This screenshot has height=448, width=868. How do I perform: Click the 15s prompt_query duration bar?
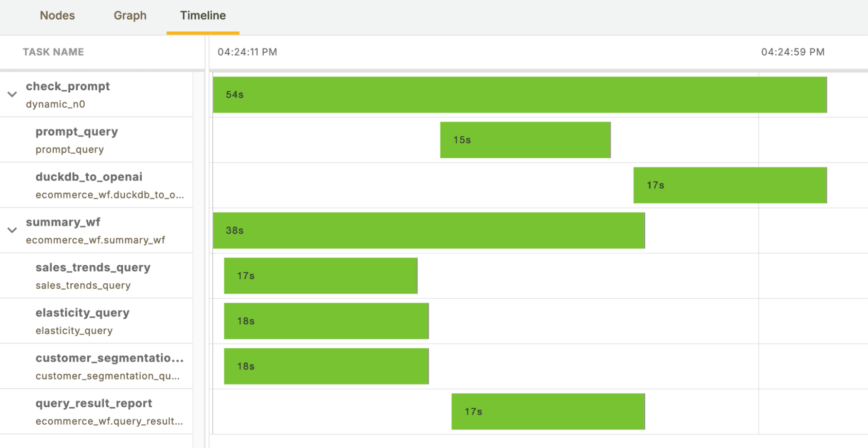click(525, 140)
